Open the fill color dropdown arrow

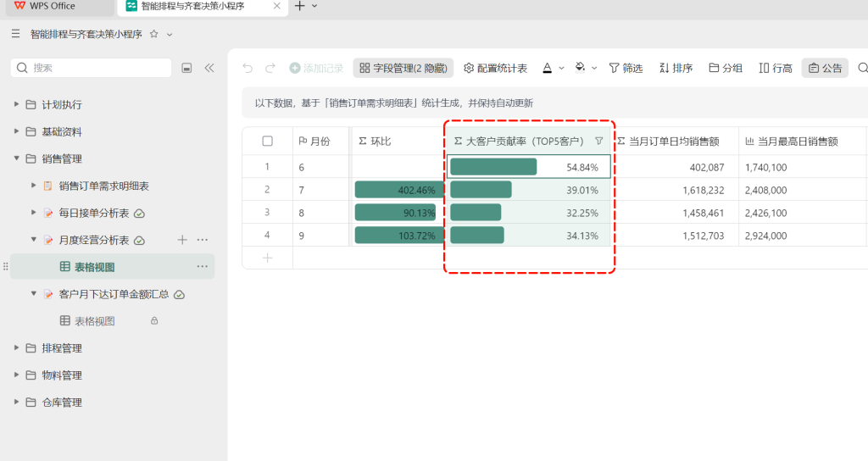pos(594,68)
